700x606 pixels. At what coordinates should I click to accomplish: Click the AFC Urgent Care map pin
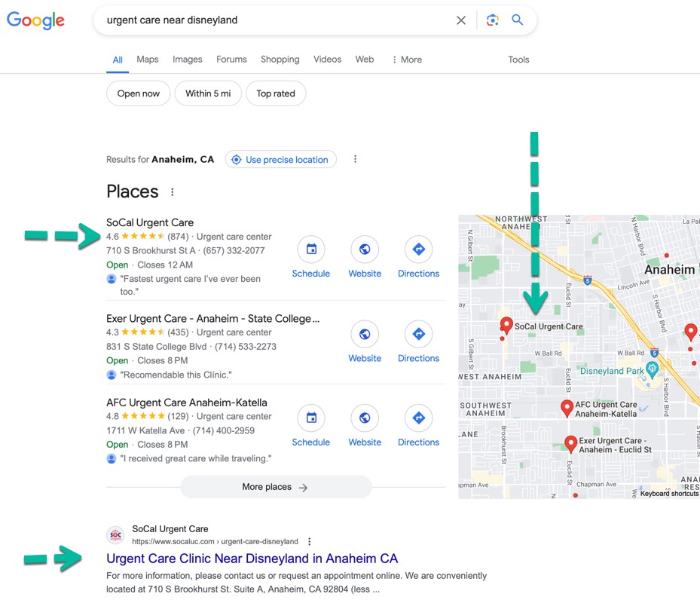pos(567,408)
